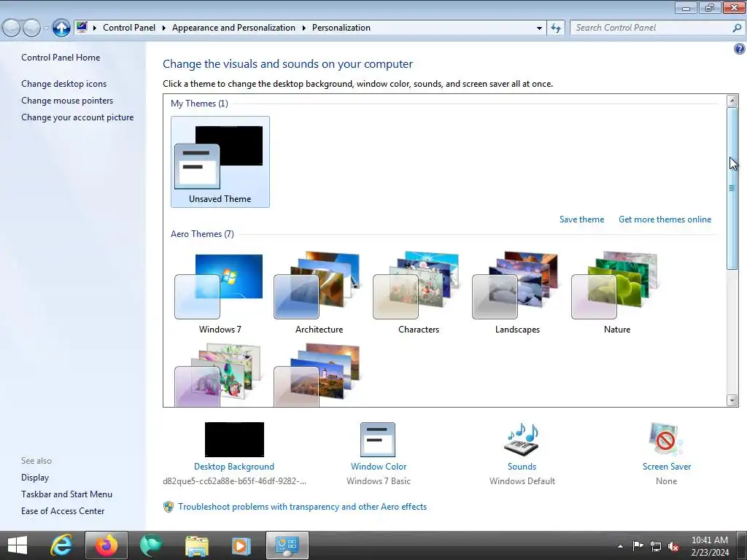Click the refresh button beside address bar
The width and height of the screenshot is (747, 560).
tap(556, 28)
